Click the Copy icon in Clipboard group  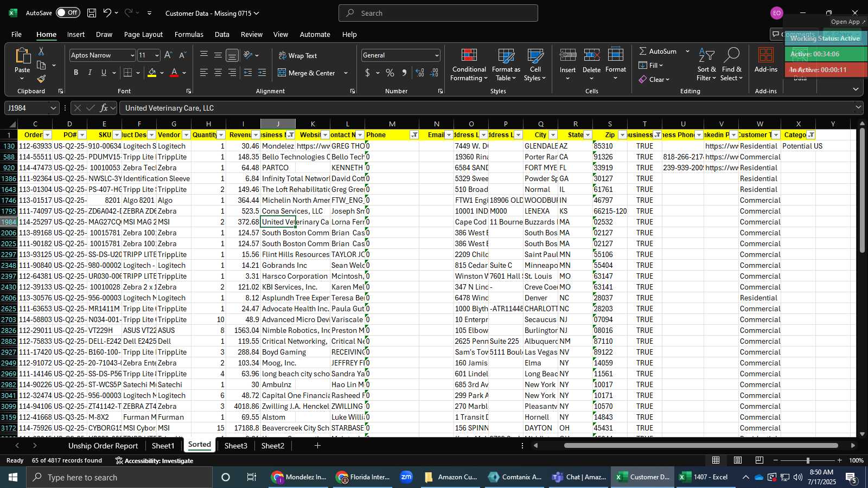point(41,66)
